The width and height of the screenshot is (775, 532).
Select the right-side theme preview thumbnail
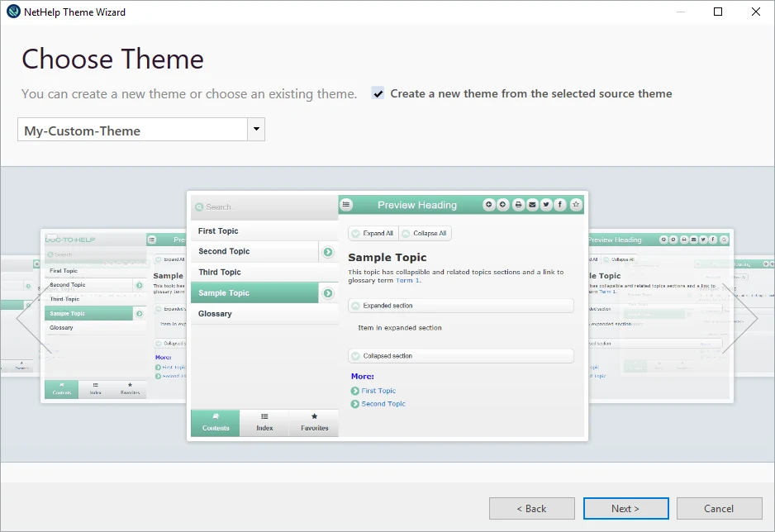661,316
